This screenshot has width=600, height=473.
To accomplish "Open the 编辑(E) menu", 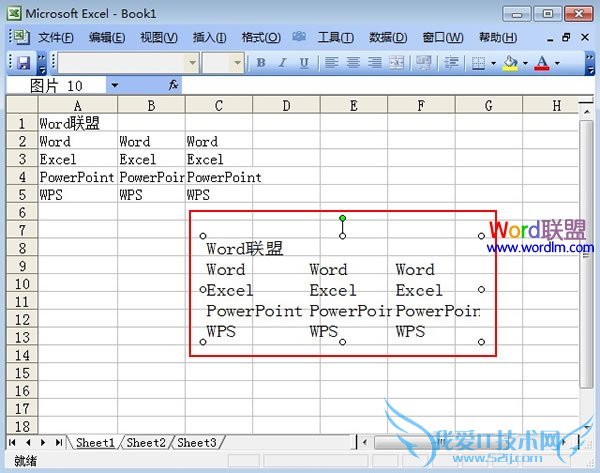I will click(x=107, y=38).
